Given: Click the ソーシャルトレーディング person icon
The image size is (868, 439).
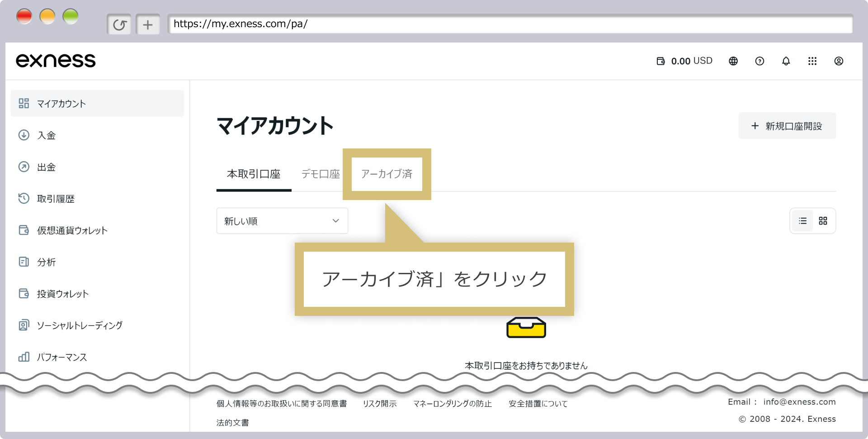Looking at the screenshot, I should click(24, 325).
